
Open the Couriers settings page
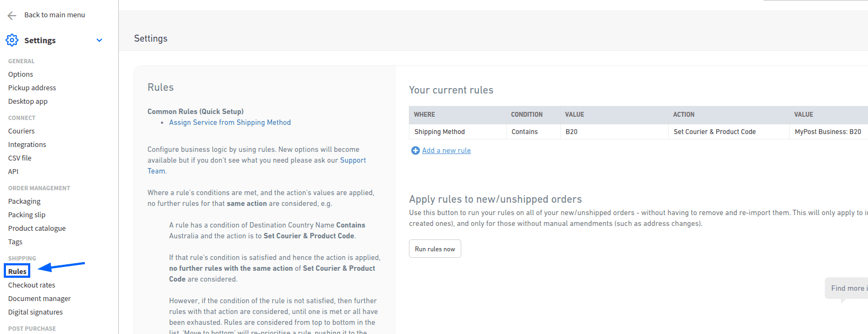click(x=22, y=131)
